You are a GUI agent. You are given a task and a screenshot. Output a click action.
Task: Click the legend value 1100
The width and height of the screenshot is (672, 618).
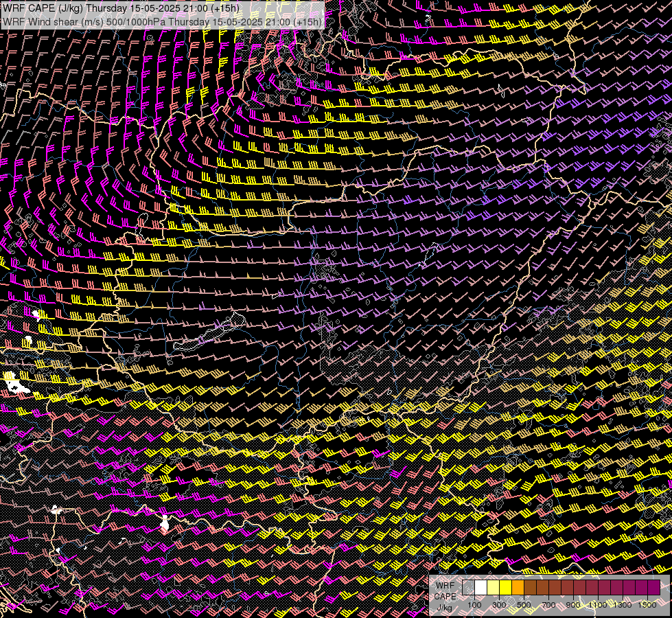pyautogui.click(x=598, y=605)
